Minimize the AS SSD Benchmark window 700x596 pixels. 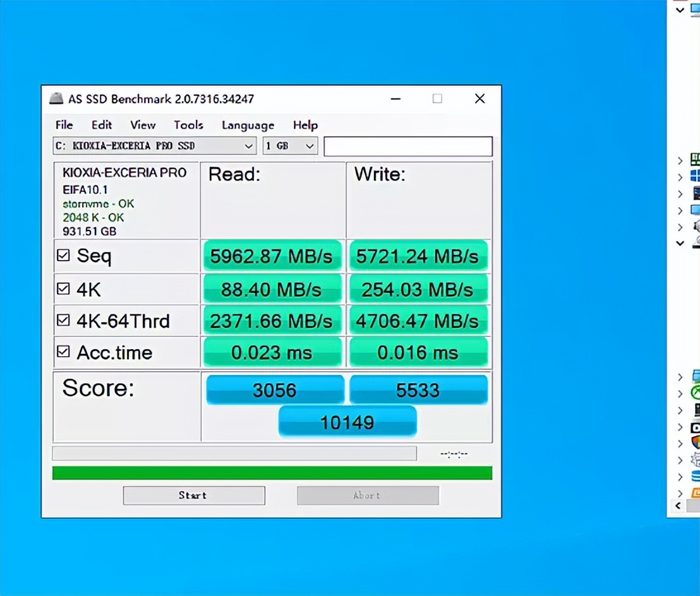point(395,98)
